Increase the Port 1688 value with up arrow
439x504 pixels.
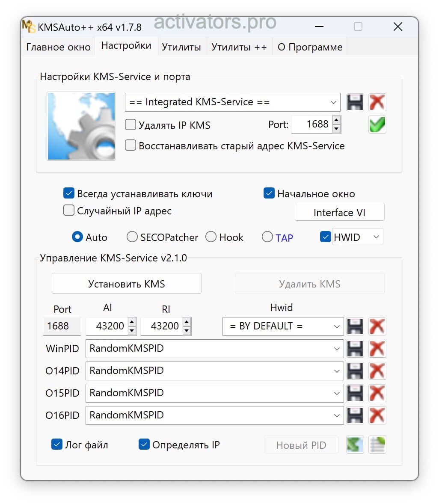(x=336, y=121)
